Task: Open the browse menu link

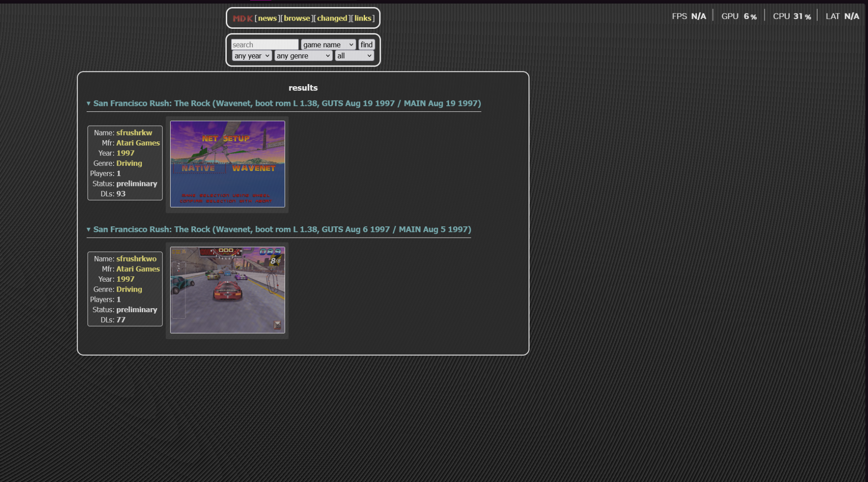Action: (297, 18)
